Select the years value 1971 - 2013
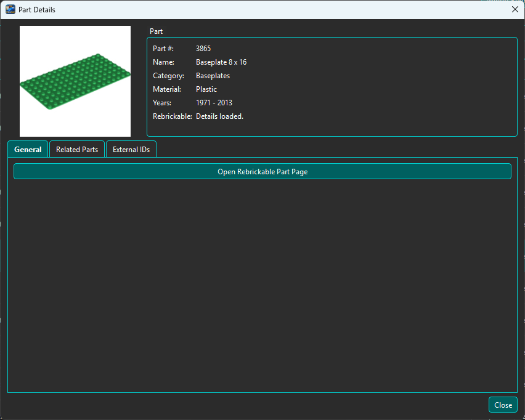This screenshot has height=420, width=525. (x=214, y=103)
